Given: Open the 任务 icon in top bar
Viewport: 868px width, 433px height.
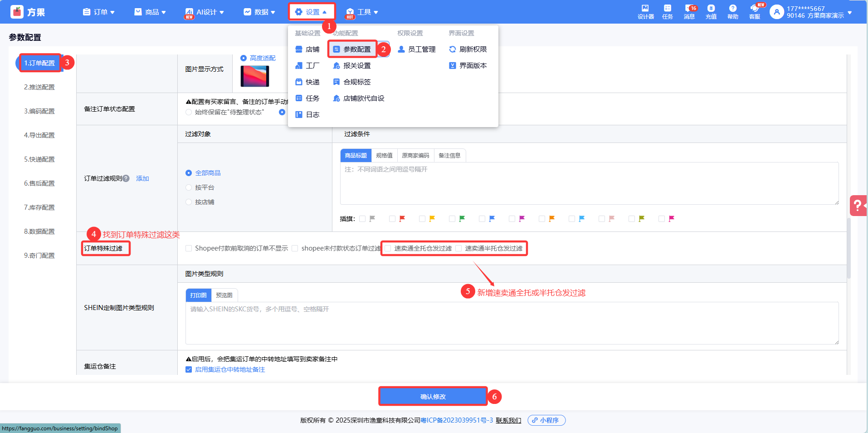Looking at the screenshot, I should pyautogui.click(x=667, y=12).
